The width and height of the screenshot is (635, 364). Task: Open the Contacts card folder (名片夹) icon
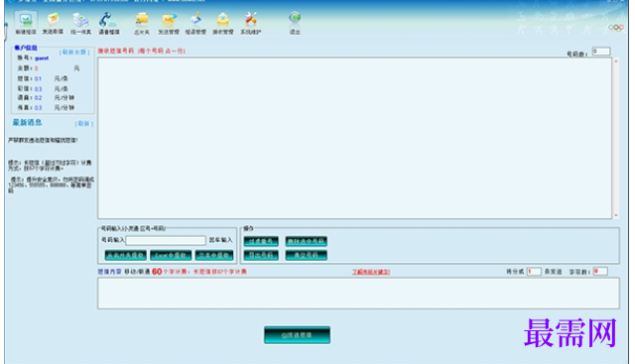142,23
